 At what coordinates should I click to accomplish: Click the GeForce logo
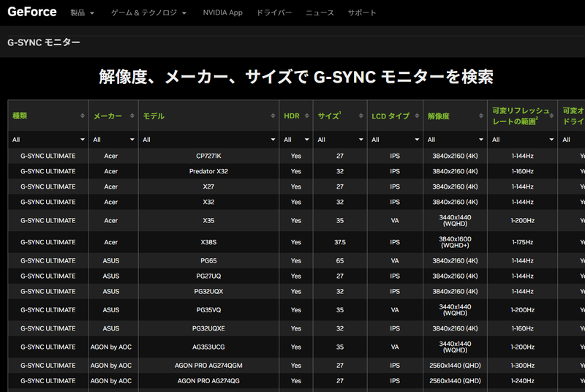tap(32, 12)
